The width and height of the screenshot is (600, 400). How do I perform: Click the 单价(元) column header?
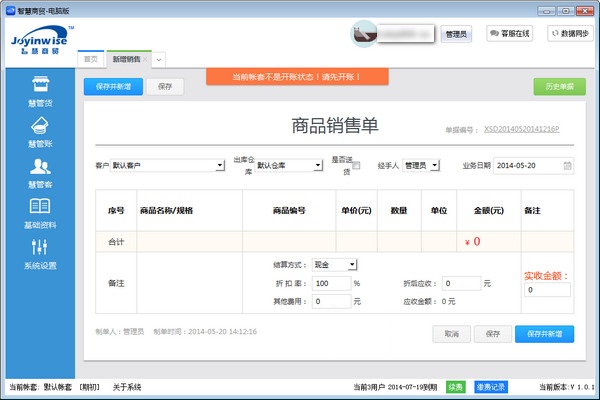click(x=357, y=211)
